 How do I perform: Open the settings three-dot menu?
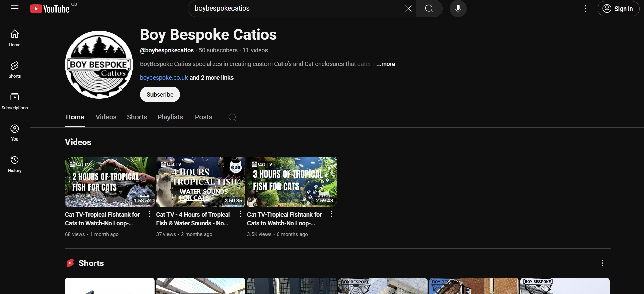coord(586,9)
